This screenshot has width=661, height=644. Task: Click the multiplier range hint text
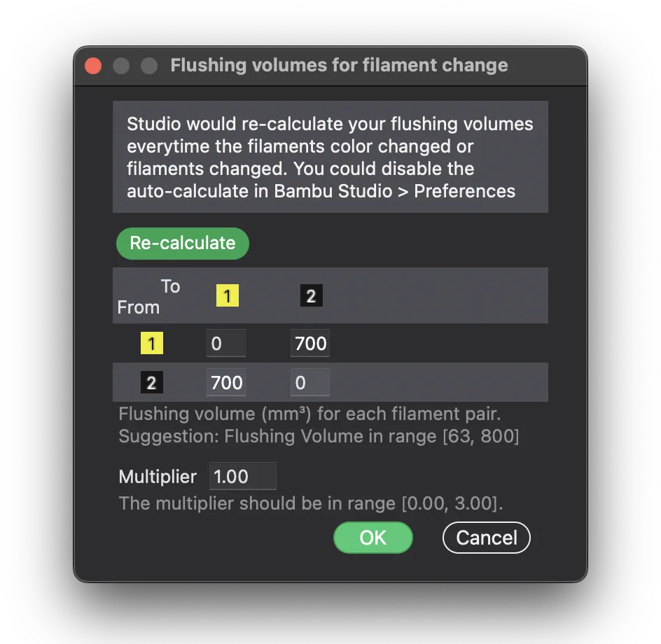click(311, 503)
